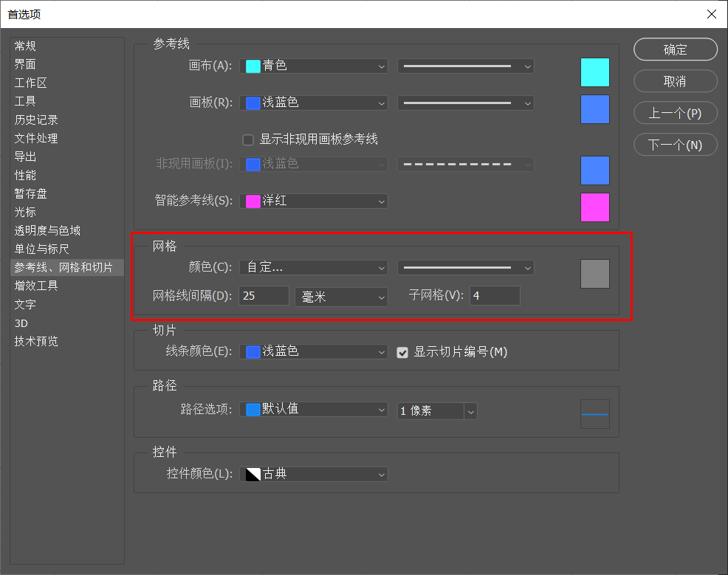The width and height of the screenshot is (728, 575).
Task: Go to 历史记录 preferences
Action: tap(36, 120)
